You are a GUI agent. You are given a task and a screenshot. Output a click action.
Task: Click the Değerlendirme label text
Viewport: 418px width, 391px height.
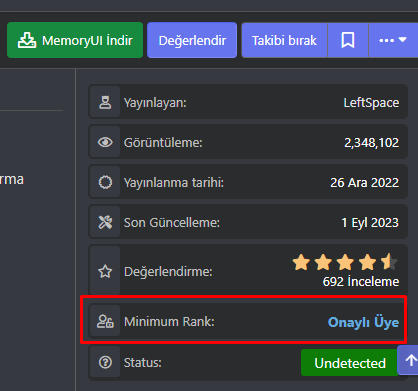pyautogui.click(x=168, y=272)
